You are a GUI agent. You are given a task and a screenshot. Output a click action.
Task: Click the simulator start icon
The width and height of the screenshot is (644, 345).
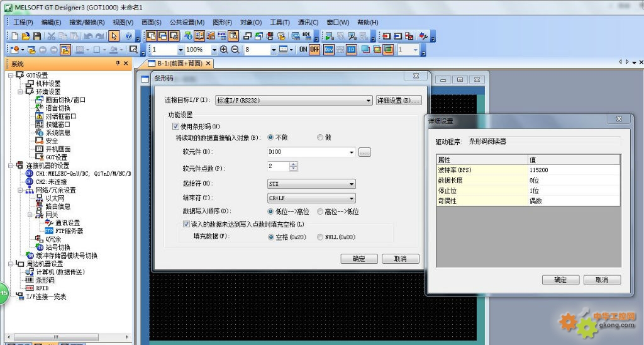329,36
